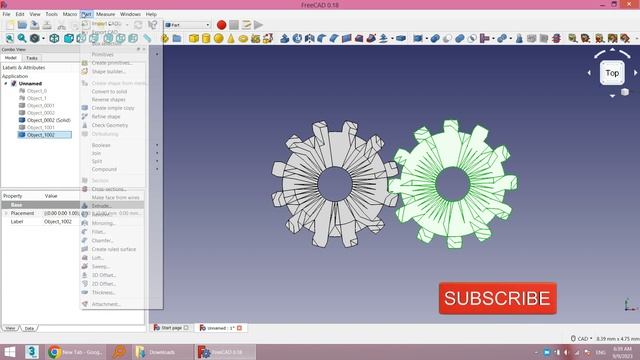Image resolution: width=640 pixels, height=360 pixels.
Task: Click the fit selection zoom icon
Action: 22,38
